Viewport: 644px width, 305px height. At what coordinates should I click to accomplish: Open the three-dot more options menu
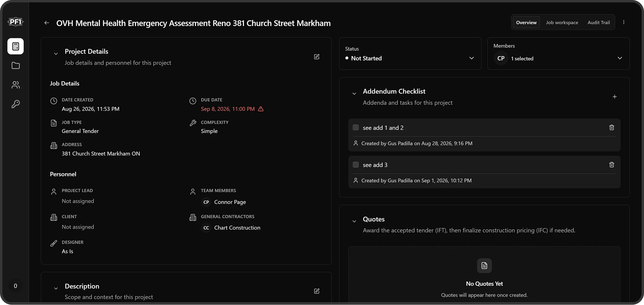(x=624, y=22)
